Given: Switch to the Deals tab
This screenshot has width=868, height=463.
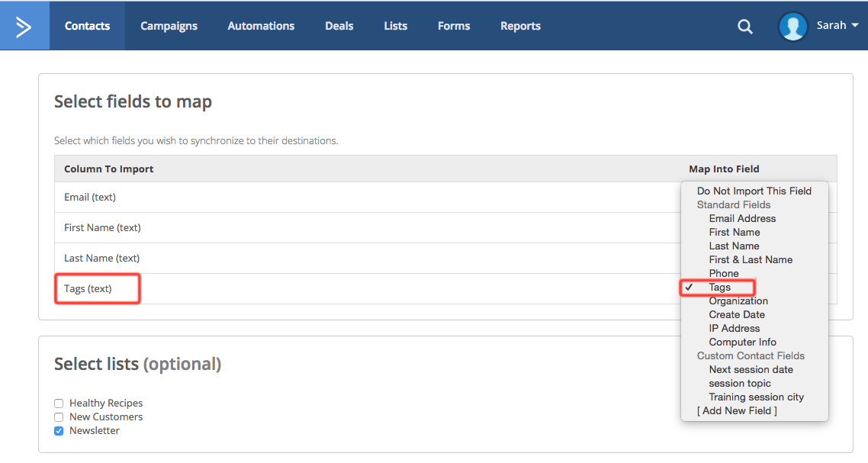Looking at the screenshot, I should coord(339,26).
